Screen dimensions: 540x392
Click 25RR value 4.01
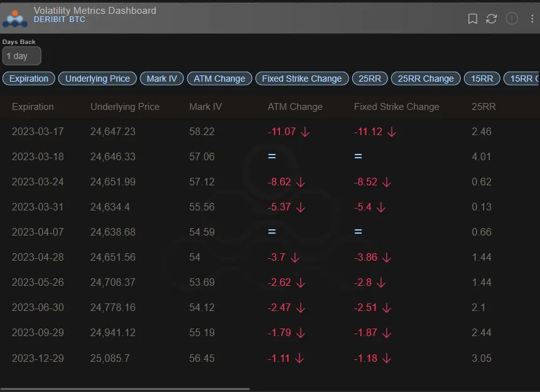[x=481, y=156]
